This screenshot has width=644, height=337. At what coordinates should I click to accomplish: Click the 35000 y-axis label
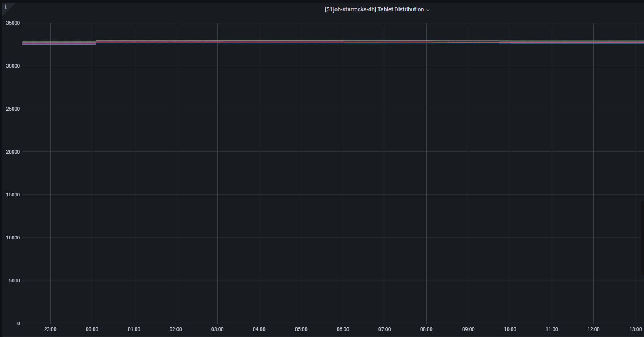pyautogui.click(x=13, y=23)
